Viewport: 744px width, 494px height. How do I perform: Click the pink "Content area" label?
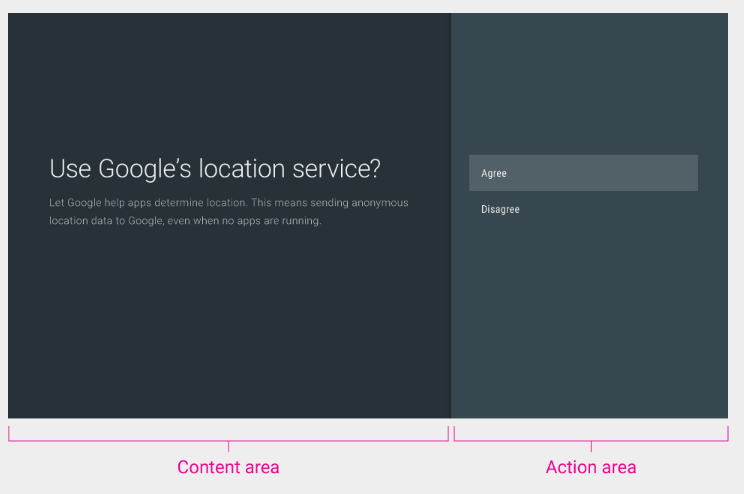point(228,467)
